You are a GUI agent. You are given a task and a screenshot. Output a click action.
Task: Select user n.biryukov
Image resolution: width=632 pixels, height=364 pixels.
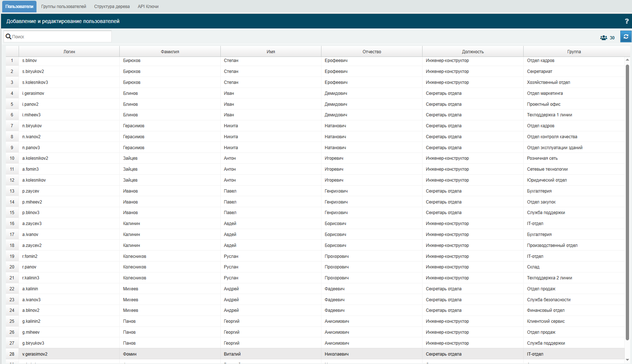tap(32, 126)
